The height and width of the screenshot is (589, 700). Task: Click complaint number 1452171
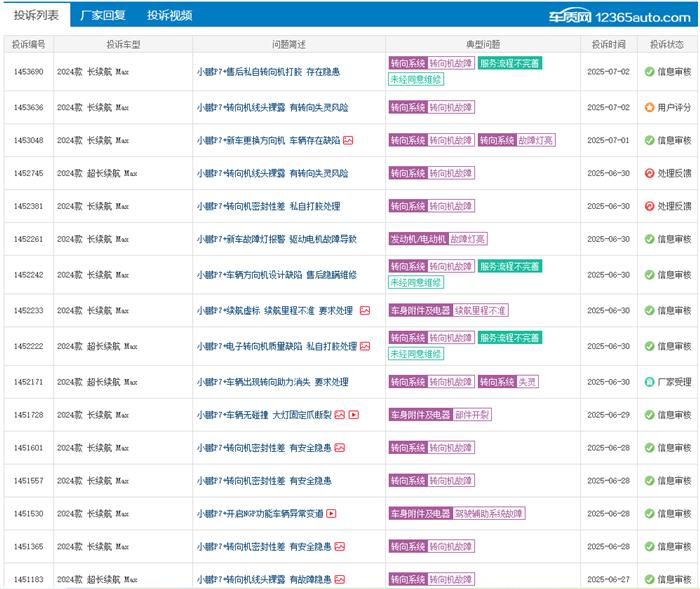pyautogui.click(x=29, y=382)
